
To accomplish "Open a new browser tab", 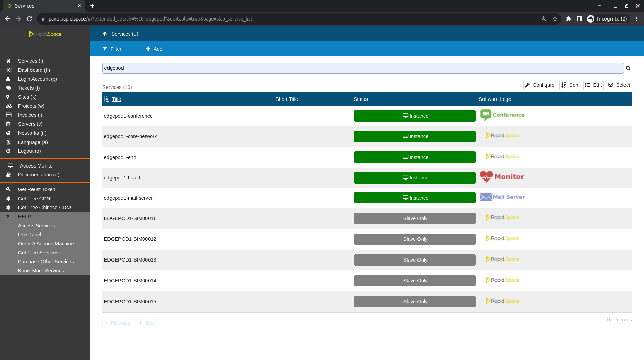I will [x=92, y=6].
